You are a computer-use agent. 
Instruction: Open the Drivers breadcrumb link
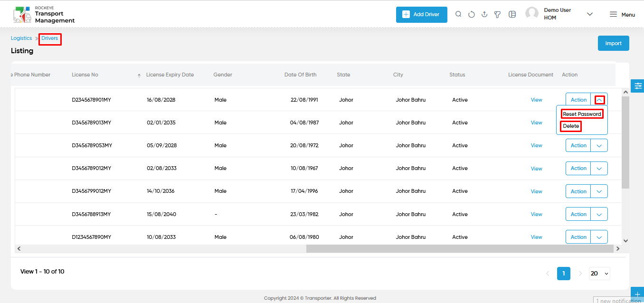pos(50,38)
